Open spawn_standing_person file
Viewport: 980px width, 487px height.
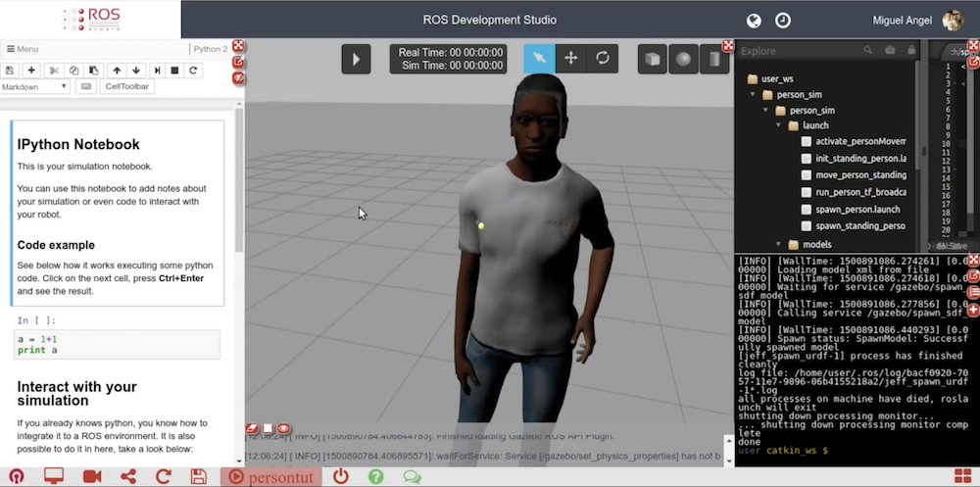(x=855, y=225)
